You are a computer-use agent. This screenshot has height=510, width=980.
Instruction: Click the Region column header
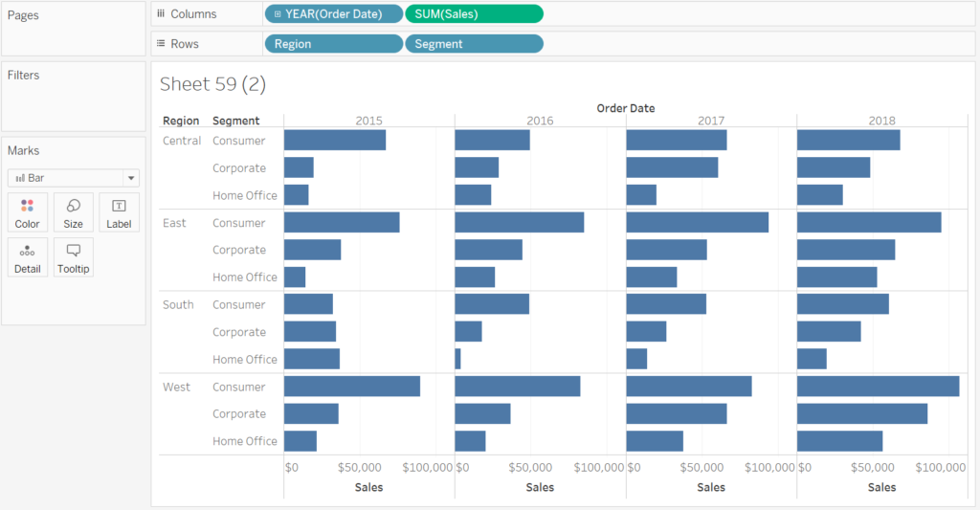181,121
